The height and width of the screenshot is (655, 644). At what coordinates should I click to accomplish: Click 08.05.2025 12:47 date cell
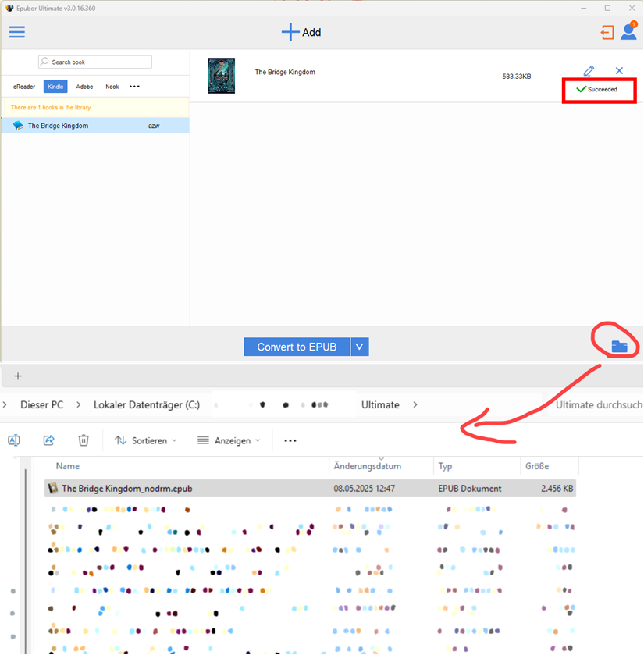click(x=365, y=489)
